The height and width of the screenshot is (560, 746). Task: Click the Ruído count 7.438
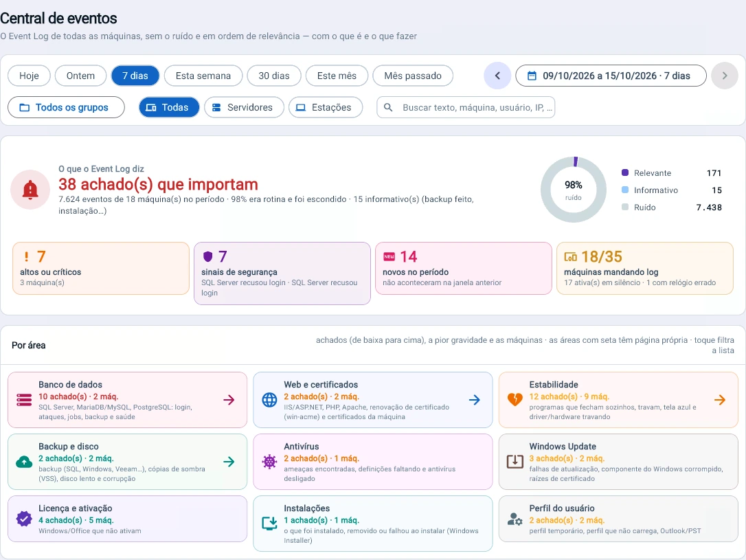tap(709, 207)
